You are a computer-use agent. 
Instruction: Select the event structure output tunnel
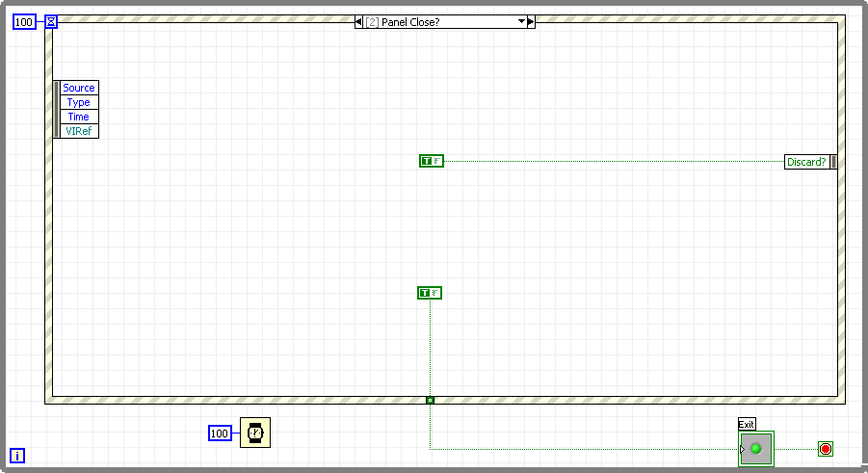[x=430, y=400]
